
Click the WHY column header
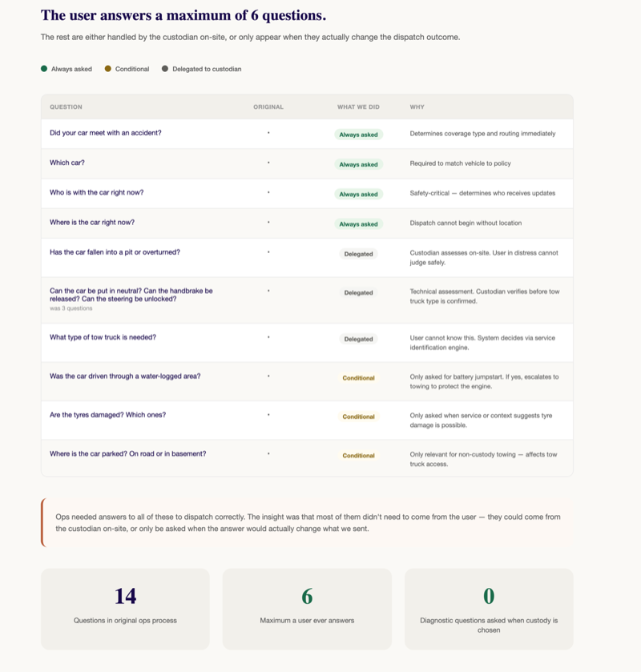[417, 107]
